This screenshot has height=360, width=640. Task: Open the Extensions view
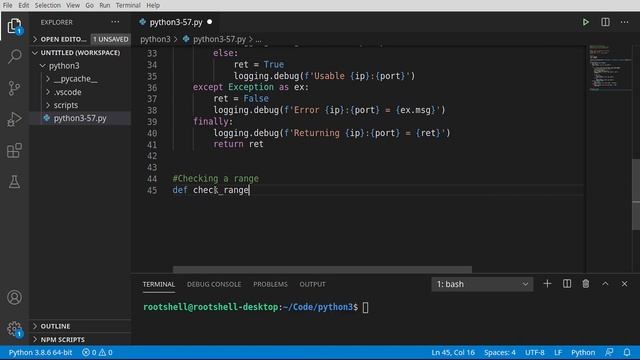pyautogui.click(x=14, y=151)
